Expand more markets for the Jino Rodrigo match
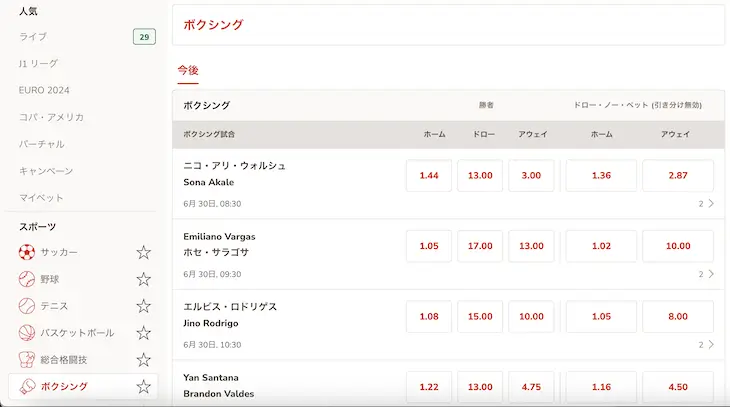The width and height of the screenshot is (730, 407). (x=706, y=345)
